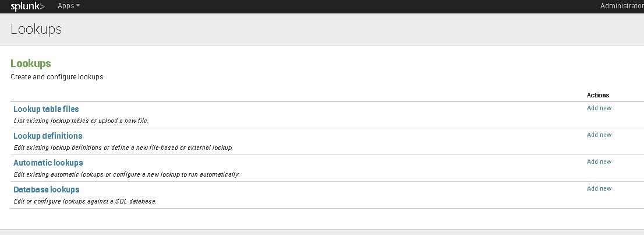
Task: Click the gray Lookups page title
Action: pos(36,29)
